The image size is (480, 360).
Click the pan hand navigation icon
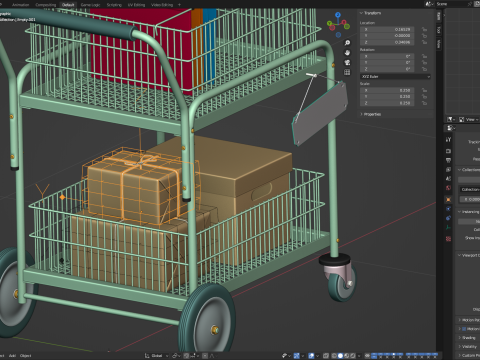(347, 53)
